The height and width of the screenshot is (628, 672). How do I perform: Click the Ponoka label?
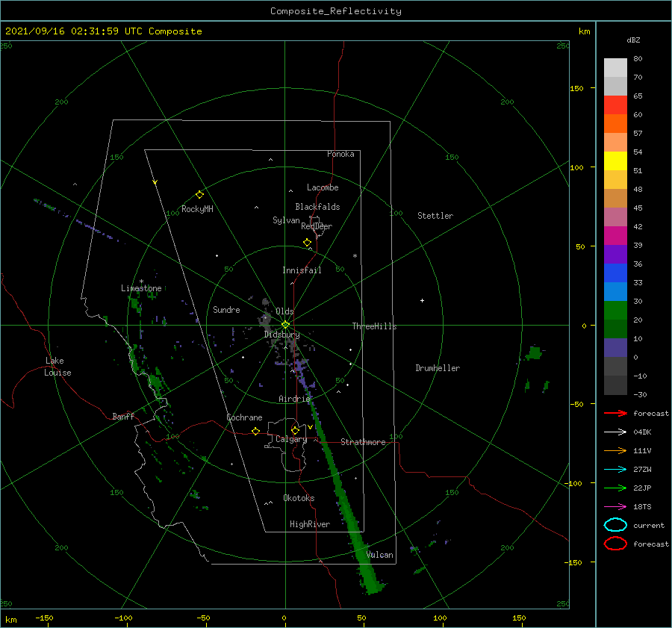coord(340,154)
